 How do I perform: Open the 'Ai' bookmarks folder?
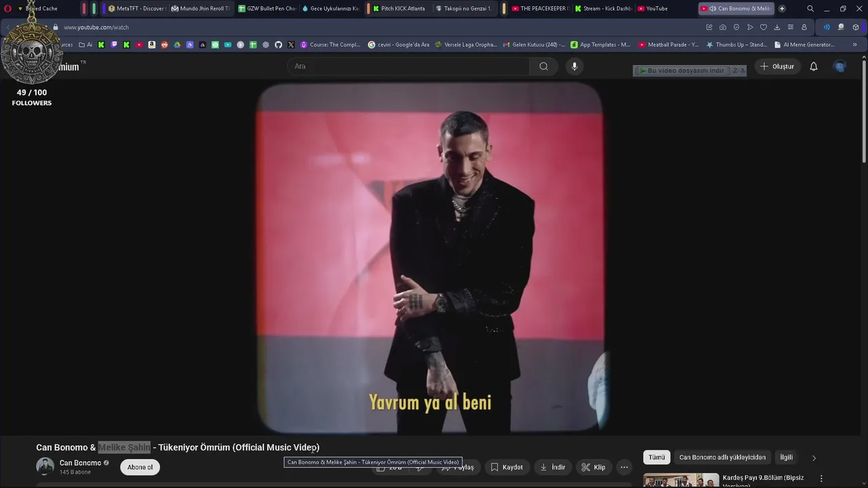[85, 45]
